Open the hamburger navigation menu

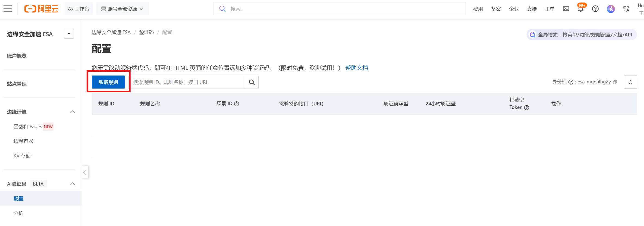pyautogui.click(x=8, y=9)
